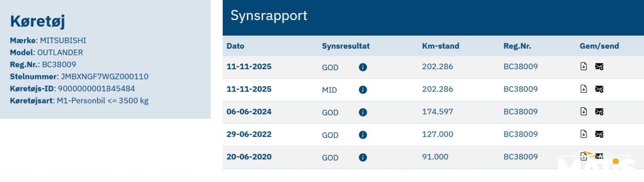
Task: Show info for 06-06-2024 inspection result
Action: point(363,112)
